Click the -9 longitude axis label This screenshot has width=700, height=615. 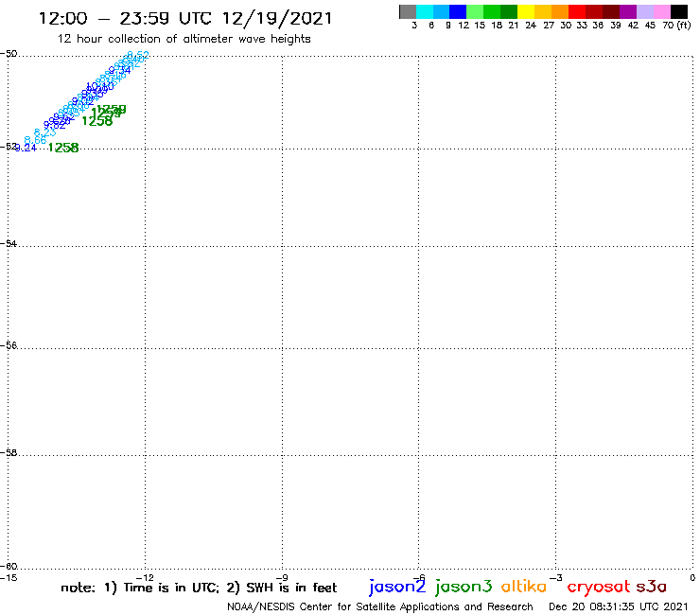coord(282,578)
